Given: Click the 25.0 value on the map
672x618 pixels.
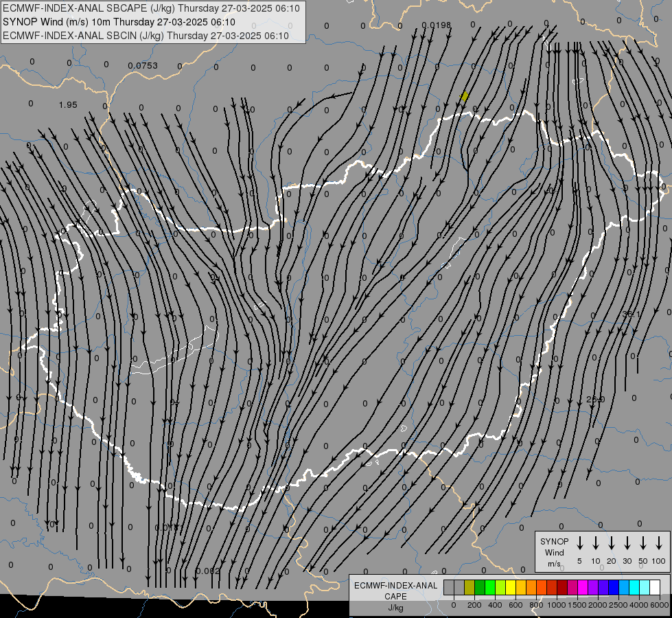Looking at the screenshot, I should [595, 399].
